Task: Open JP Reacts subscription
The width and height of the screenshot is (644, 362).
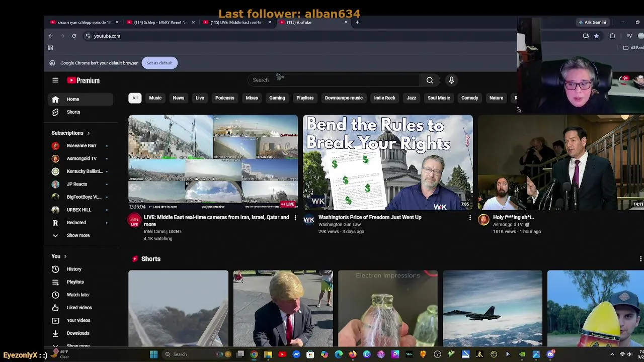Action: point(80,184)
